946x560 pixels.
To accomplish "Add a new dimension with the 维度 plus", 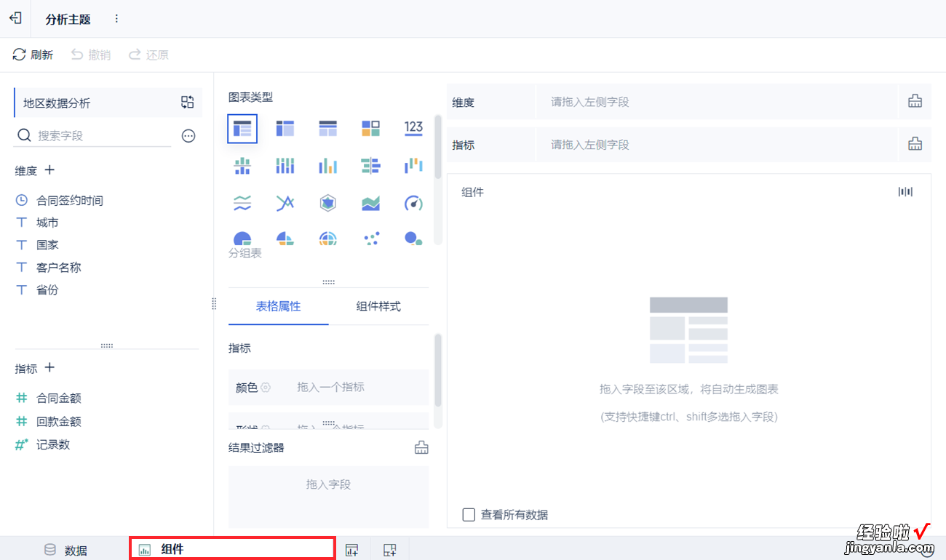I will (49, 170).
